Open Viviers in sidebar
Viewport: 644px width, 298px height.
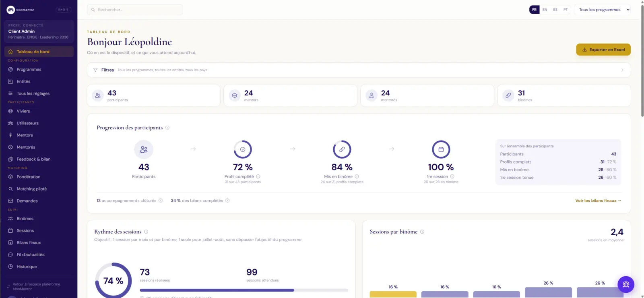39,111
